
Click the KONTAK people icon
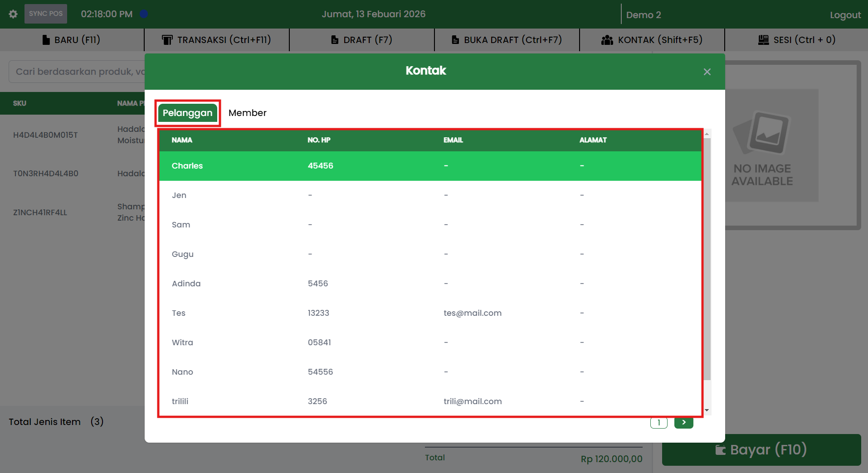607,40
